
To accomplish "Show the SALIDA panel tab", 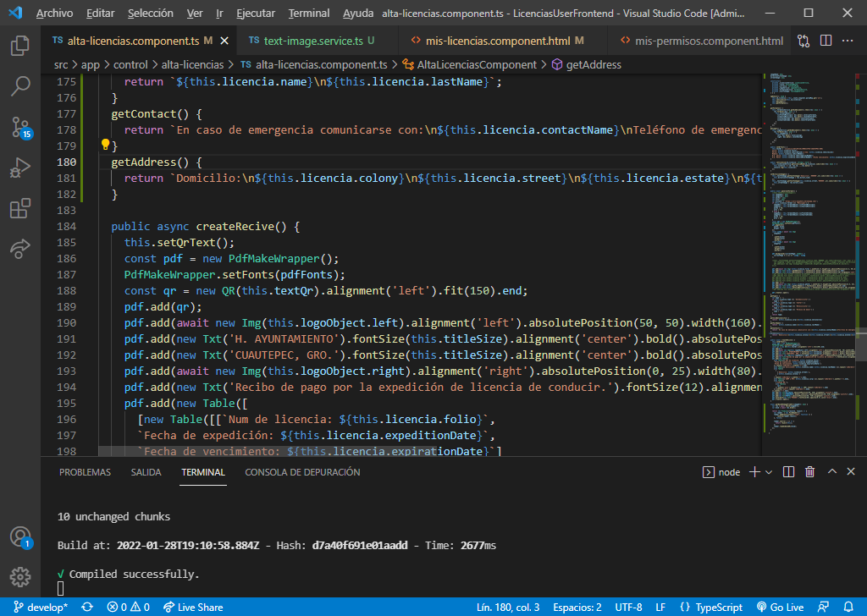I will tap(146, 472).
